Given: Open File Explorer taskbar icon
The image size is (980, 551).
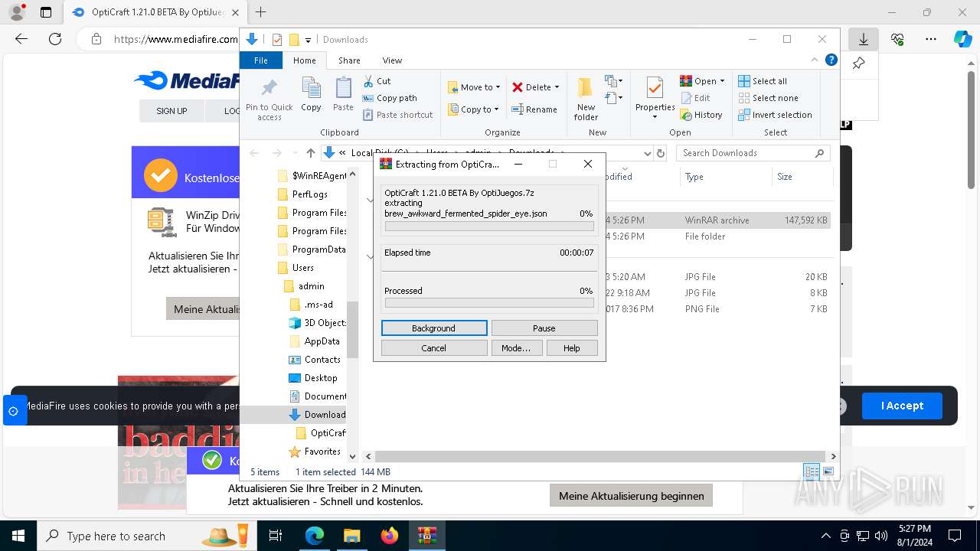Looking at the screenshot, I should click(x=351, y=536).
